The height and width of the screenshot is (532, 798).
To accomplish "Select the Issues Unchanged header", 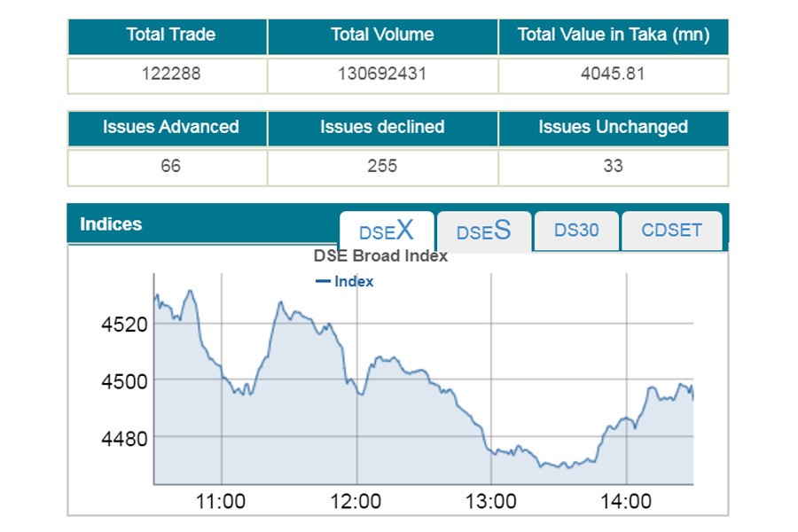I will [x=613, y=127].
